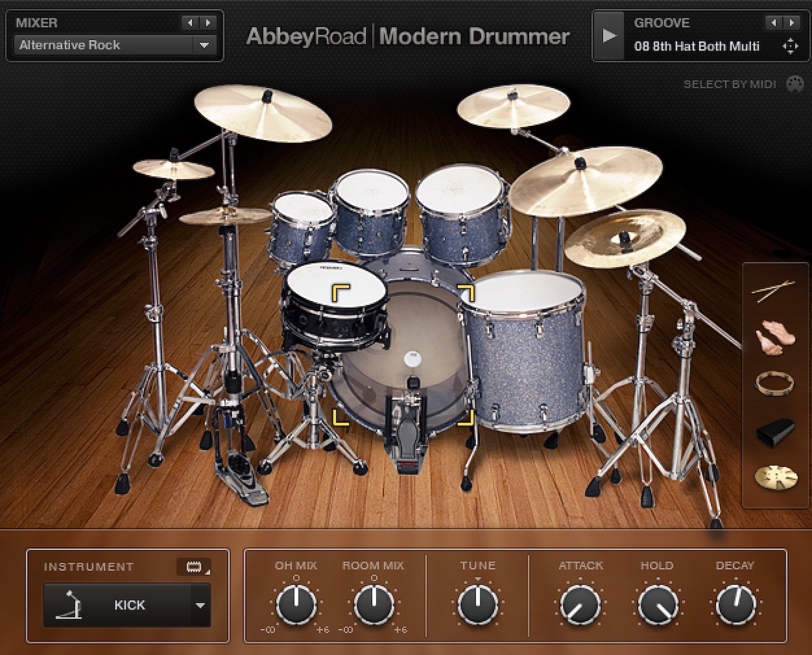Select previous mixer preset arrow
Screen dimensions: 812x655
click(x=190, y=23)
